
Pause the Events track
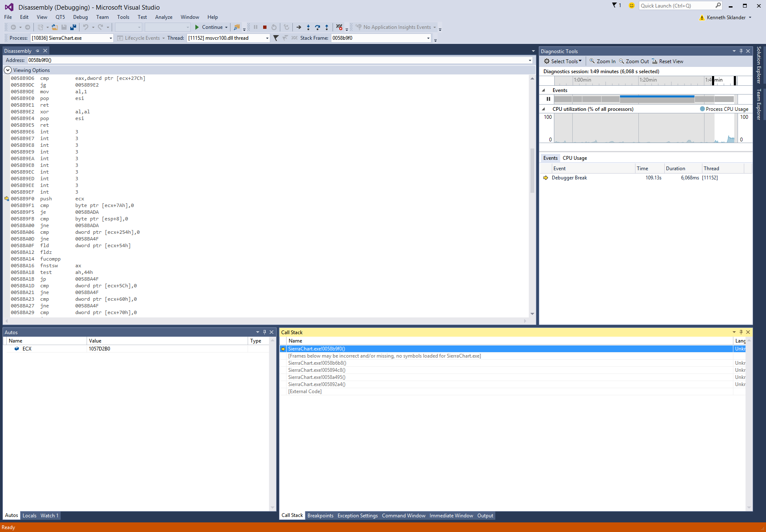[548, 99]
